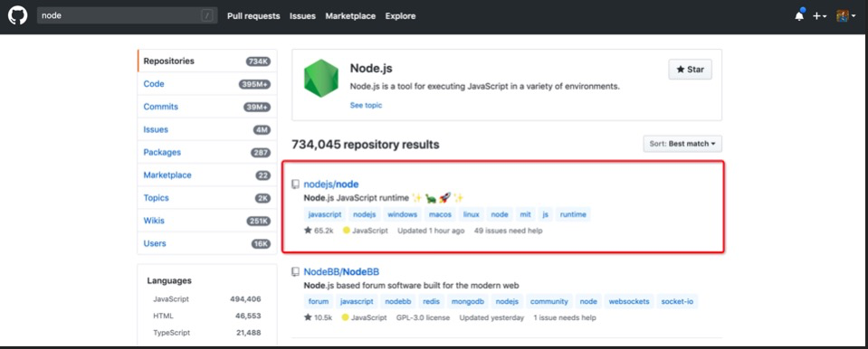Viewport: 868px width, 349px height.
Task: Click the slash shortcut icon in search
Action: (x=207, y=15)
